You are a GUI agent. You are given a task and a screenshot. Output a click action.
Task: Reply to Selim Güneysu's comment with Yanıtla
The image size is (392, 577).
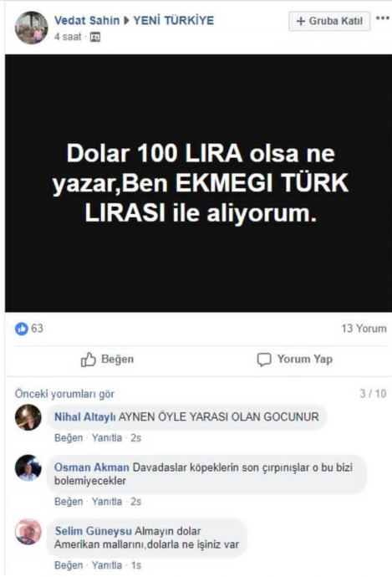[x=107, y=565]
